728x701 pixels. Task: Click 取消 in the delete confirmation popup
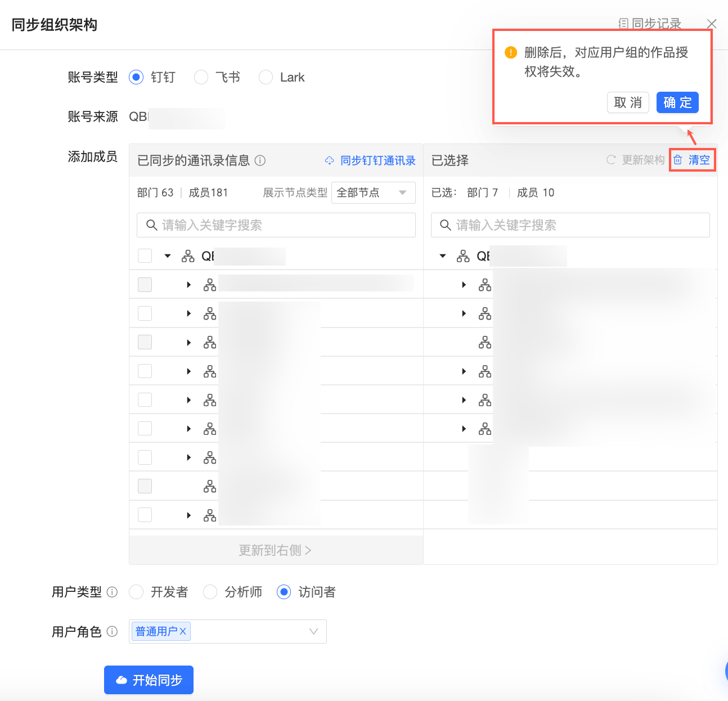tap(628, 102)
